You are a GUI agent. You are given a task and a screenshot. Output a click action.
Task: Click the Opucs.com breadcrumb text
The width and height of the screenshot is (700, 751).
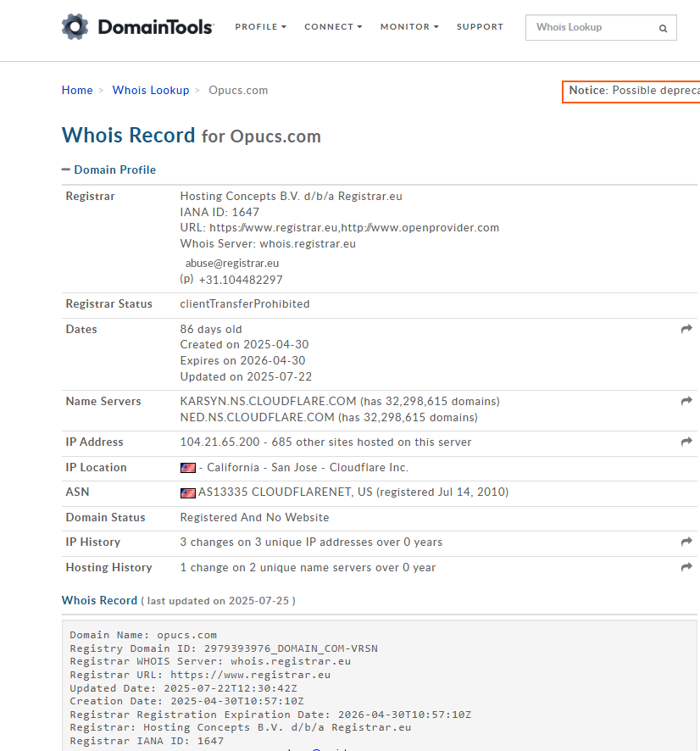click(x=238, y=91)
